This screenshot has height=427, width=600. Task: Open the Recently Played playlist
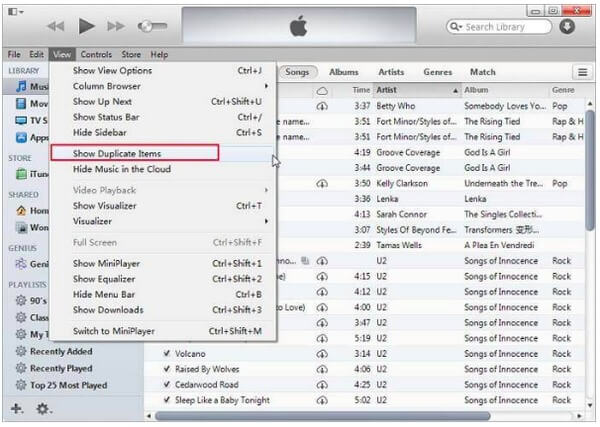[x=54, y=368]
